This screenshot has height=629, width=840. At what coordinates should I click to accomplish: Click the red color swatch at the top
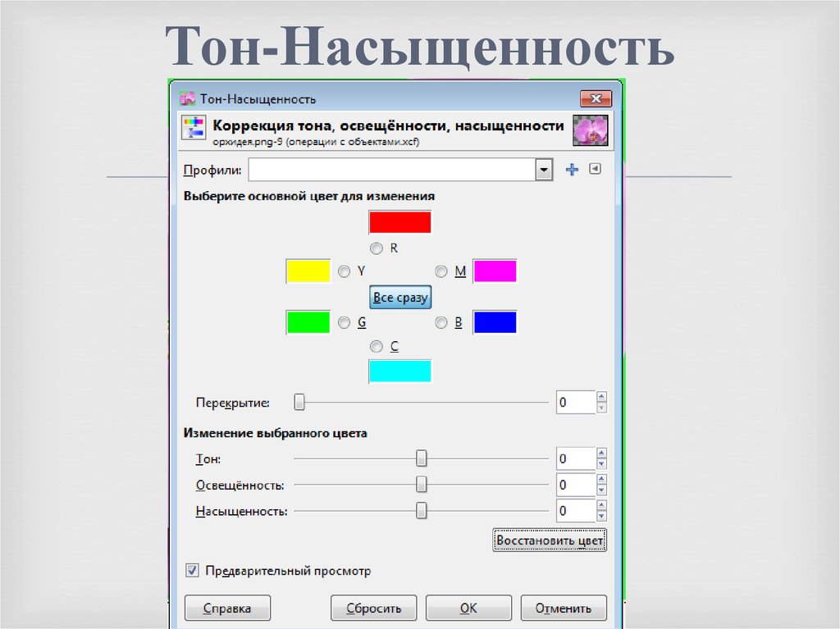(x=400, y=222)
